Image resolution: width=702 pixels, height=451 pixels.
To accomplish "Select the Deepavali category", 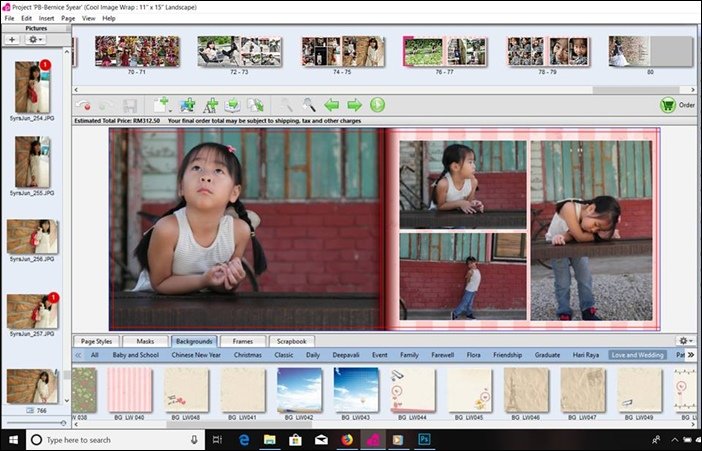I will coord(346,355).
